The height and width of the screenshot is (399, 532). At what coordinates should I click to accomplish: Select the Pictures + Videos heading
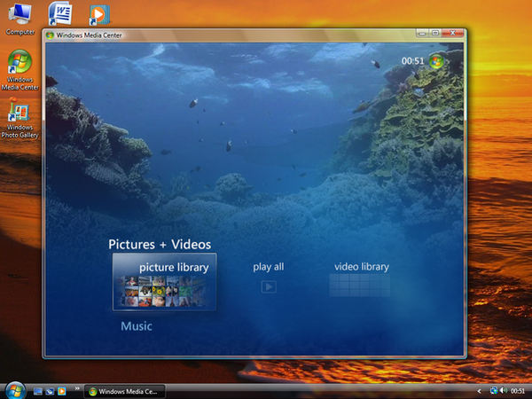pyautogui.click(x=160, y=245)
